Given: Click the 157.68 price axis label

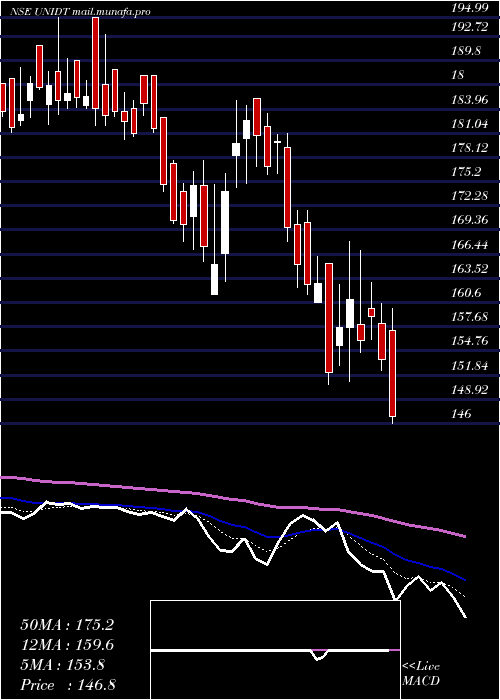Looking at the screenshot, I should (470, 317).
